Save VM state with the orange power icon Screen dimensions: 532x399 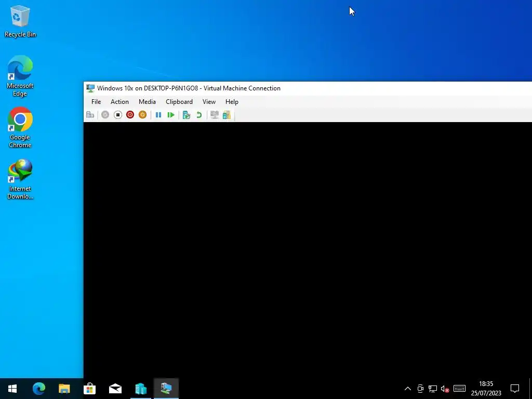click(142, 115)
